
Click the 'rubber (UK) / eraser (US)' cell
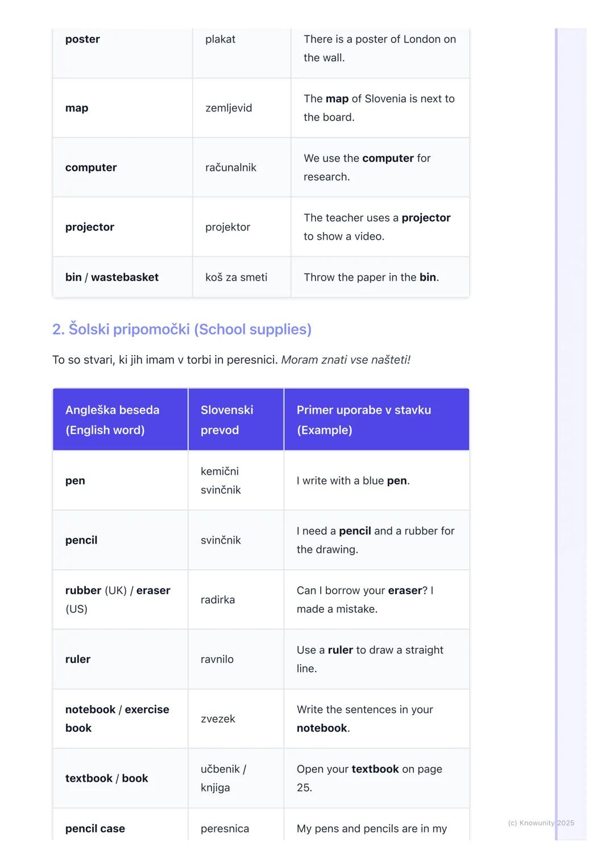[x=118, y=599]
